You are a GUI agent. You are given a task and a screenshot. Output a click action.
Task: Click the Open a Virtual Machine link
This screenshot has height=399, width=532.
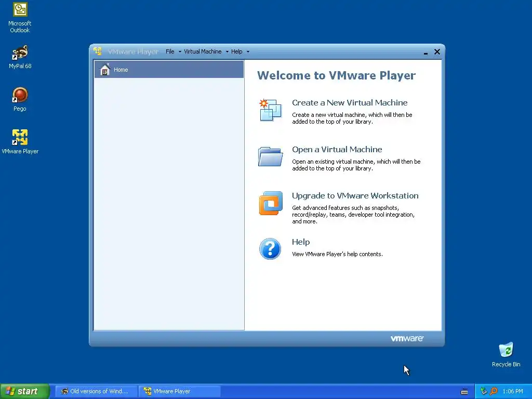click(x=337, y=149)
